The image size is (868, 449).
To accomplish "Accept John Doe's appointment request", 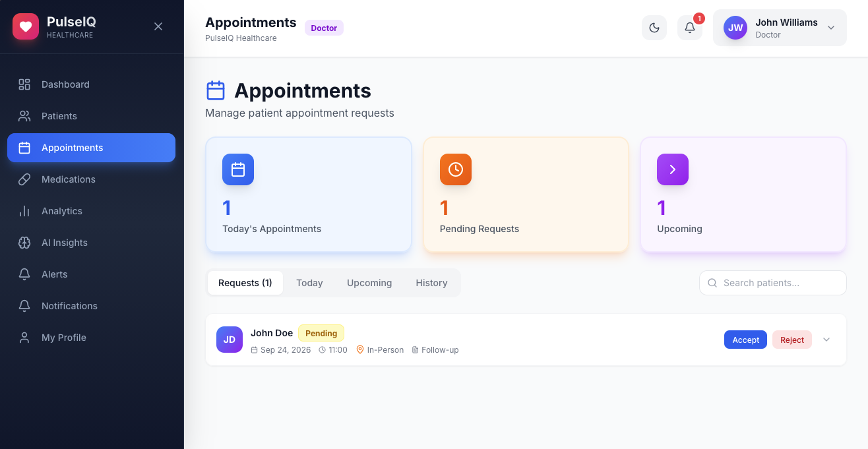I will 745,340.
